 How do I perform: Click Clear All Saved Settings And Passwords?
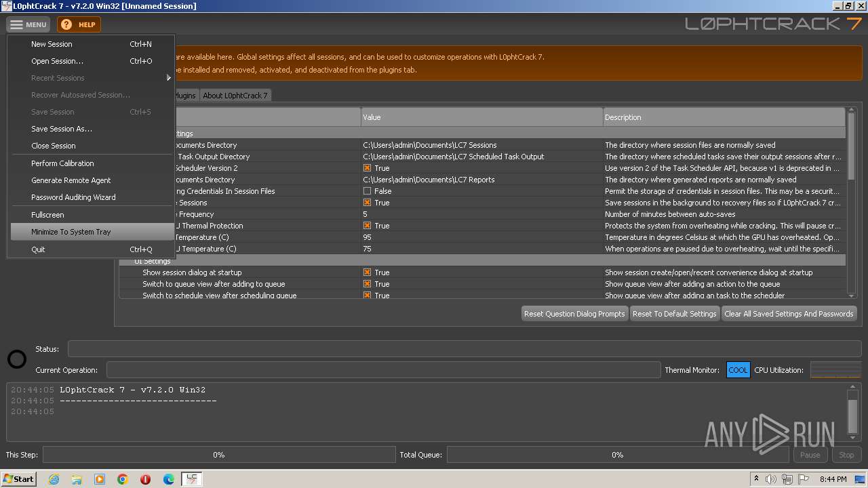789,314
